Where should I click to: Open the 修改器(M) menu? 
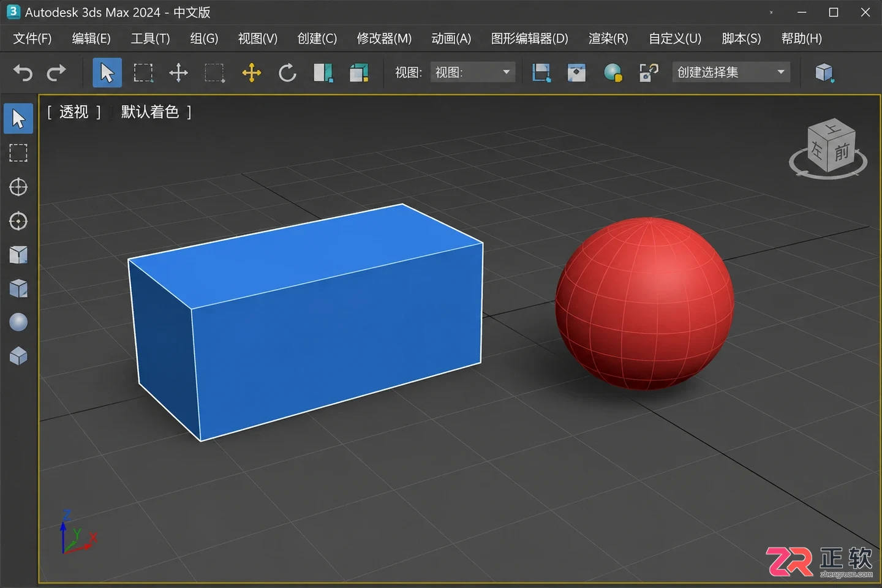tap(384, 39)
